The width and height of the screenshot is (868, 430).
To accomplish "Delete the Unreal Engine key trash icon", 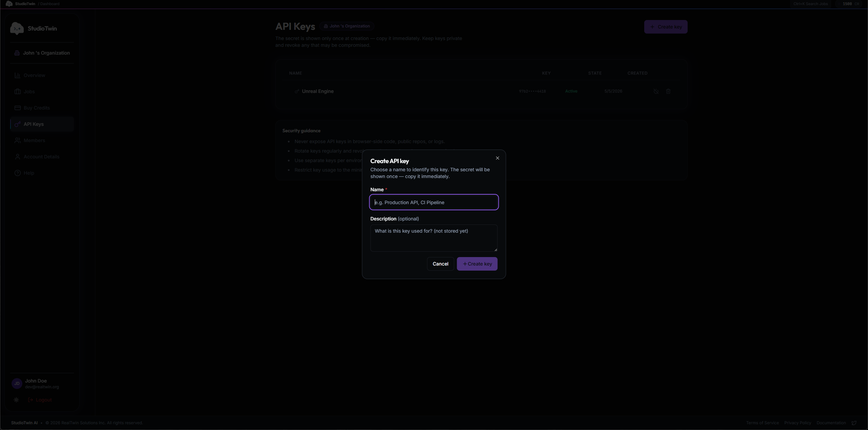I will (668, 91).
